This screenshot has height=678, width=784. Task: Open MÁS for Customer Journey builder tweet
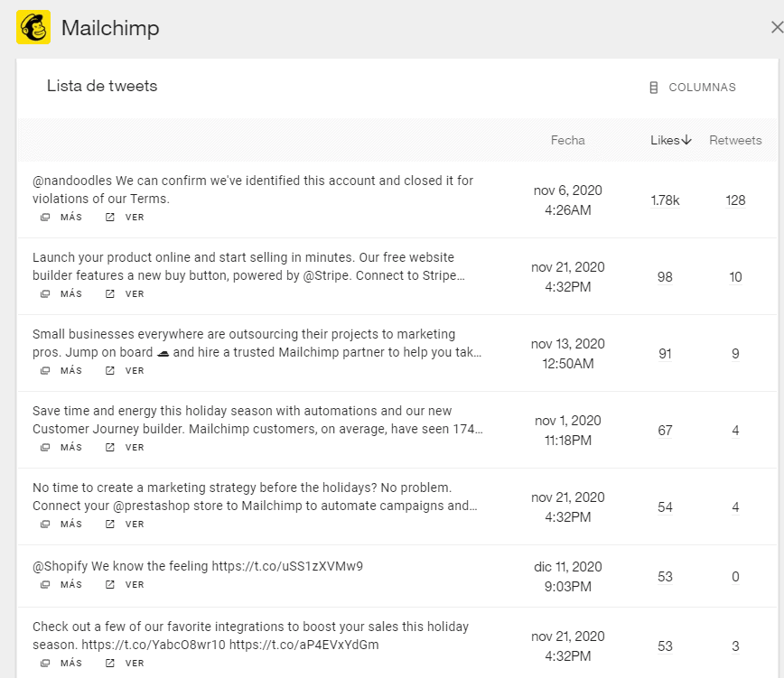[x=71, y=448]
